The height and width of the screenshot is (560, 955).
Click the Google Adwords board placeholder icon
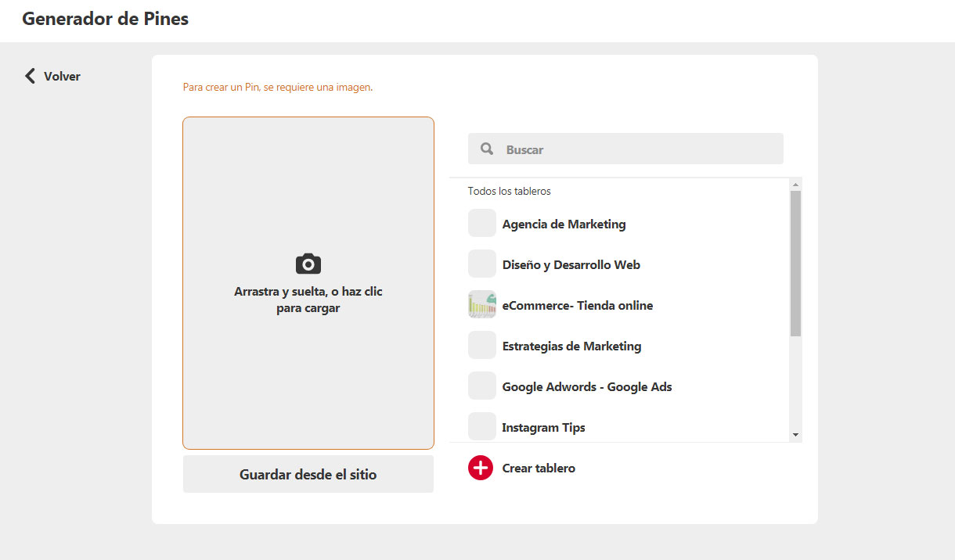pyautogui.click(x=482, y=386)
